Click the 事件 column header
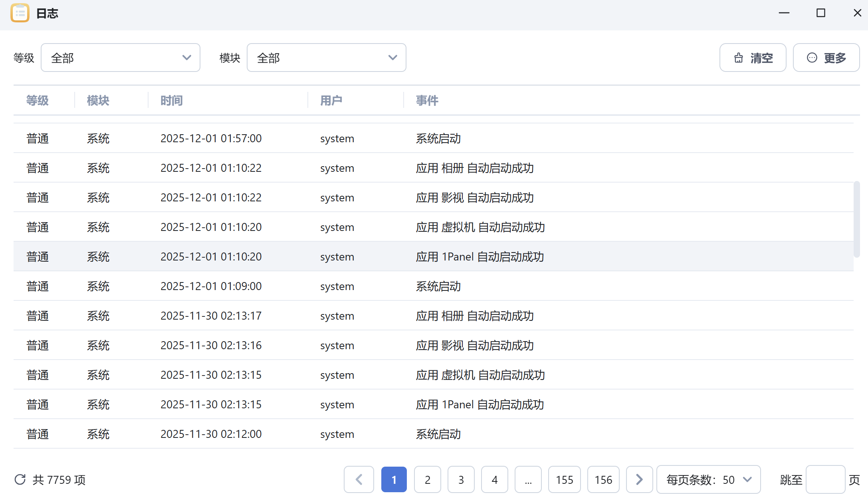This screenshot has width=868, height=501. 427,100
